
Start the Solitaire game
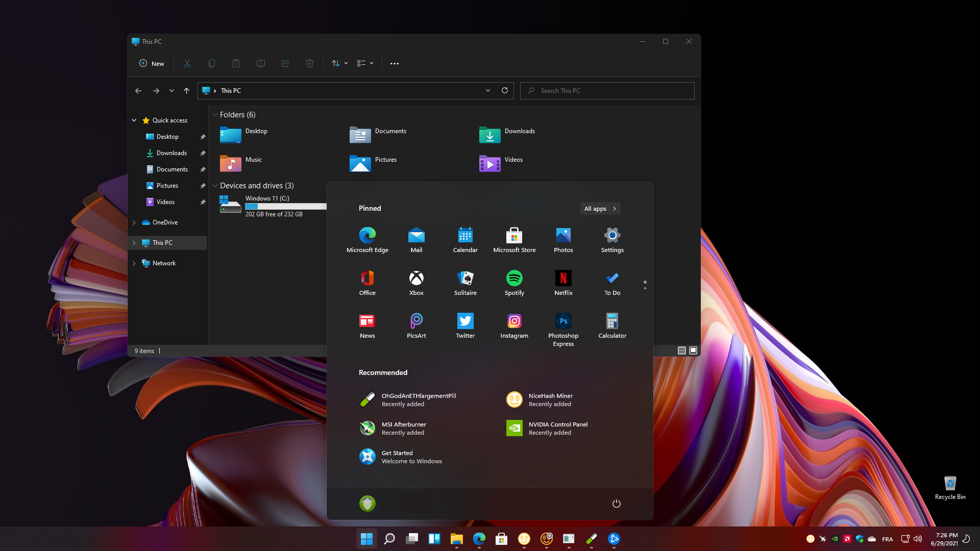click(x=465, y=283)
